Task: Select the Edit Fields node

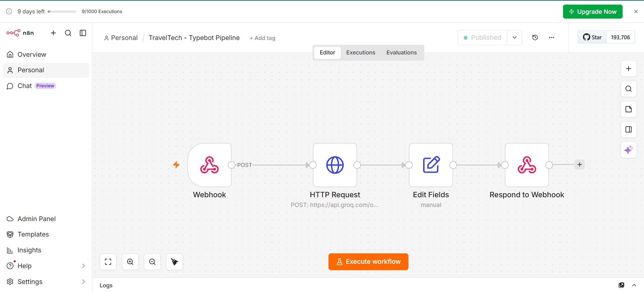Action: click(x=431, y=165)
